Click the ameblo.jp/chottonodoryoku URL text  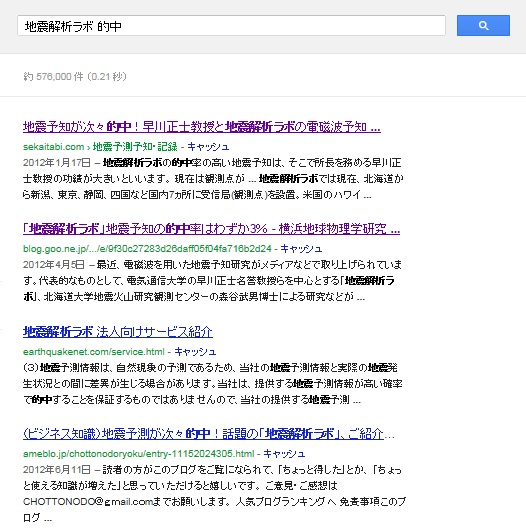(138, 454)
